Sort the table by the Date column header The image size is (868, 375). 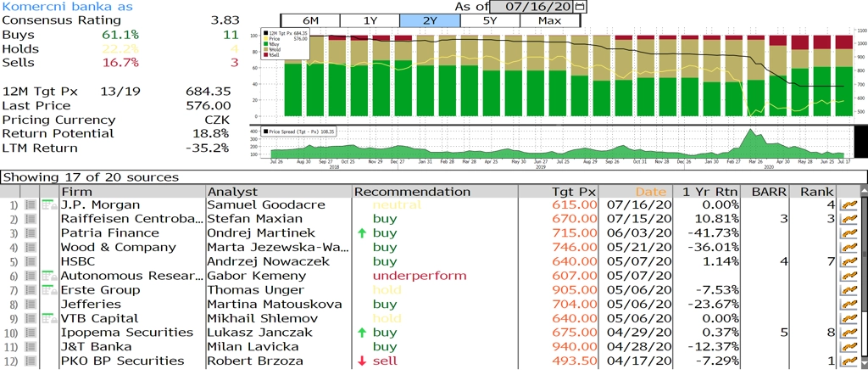tap(635, 192)
